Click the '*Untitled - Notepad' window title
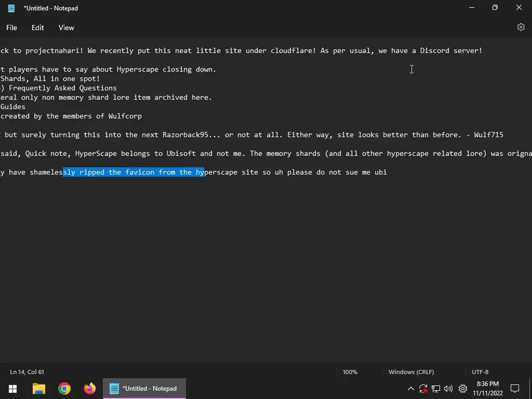532x399 pixels. point(51,8)
